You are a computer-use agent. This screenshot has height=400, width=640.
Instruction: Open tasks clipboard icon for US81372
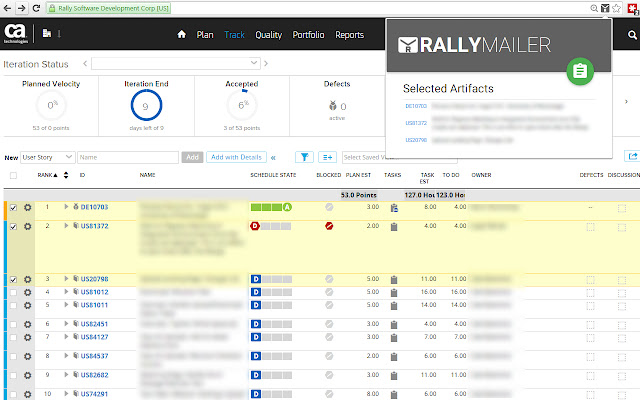click(x=394, y=227)
